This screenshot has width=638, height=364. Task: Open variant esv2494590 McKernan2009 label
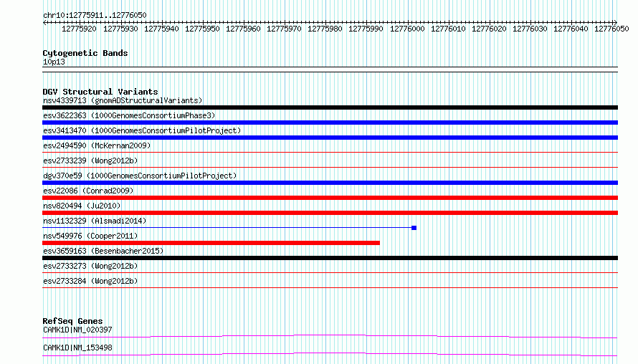point(97,145)
